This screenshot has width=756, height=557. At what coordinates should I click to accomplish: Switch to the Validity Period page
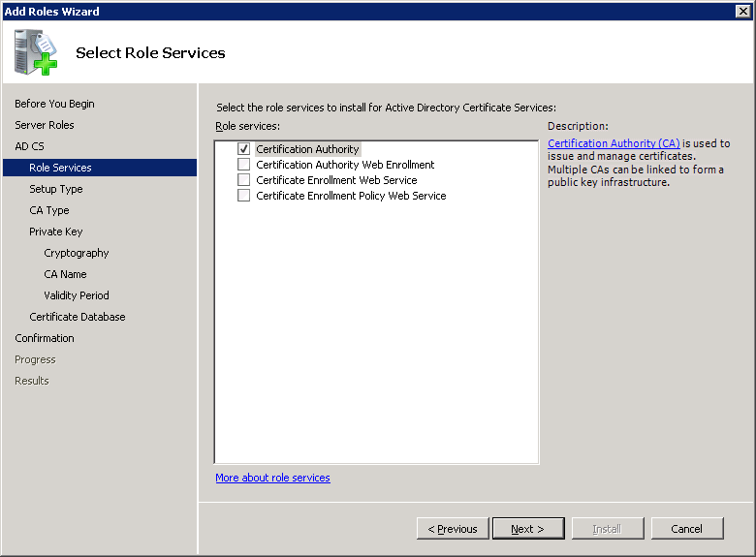tap(77, 295)
